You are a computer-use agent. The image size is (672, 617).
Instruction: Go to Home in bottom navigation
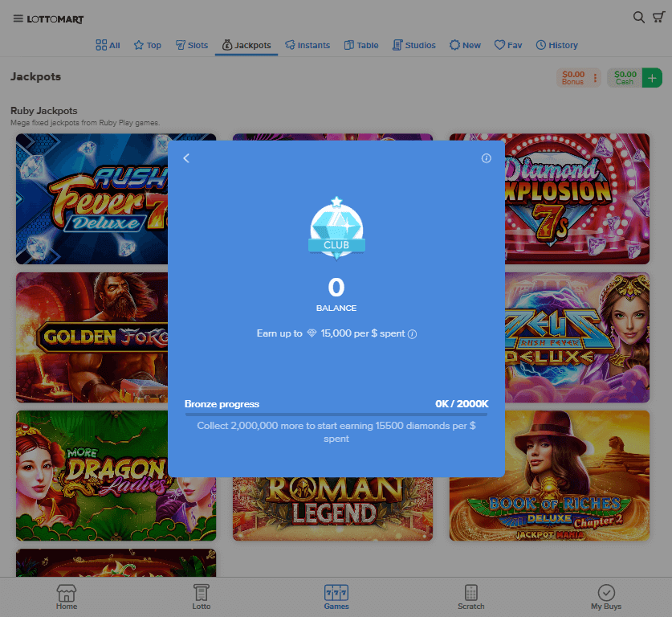(67, 597)
